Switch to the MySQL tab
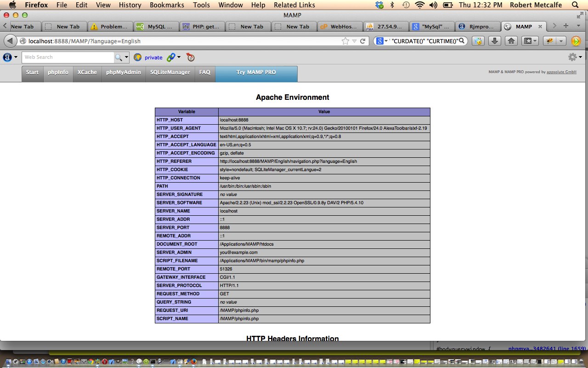 click(156, 26)
